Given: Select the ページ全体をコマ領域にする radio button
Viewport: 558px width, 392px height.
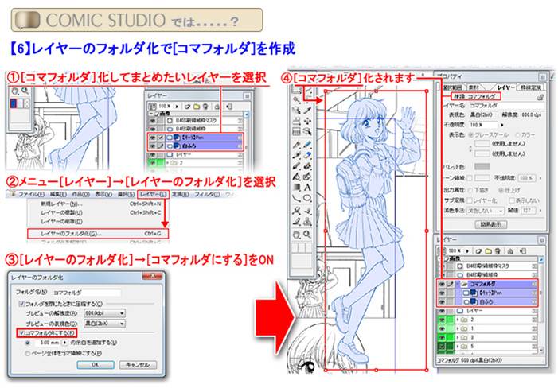Looking at the screenshot, I should (27, 353).
